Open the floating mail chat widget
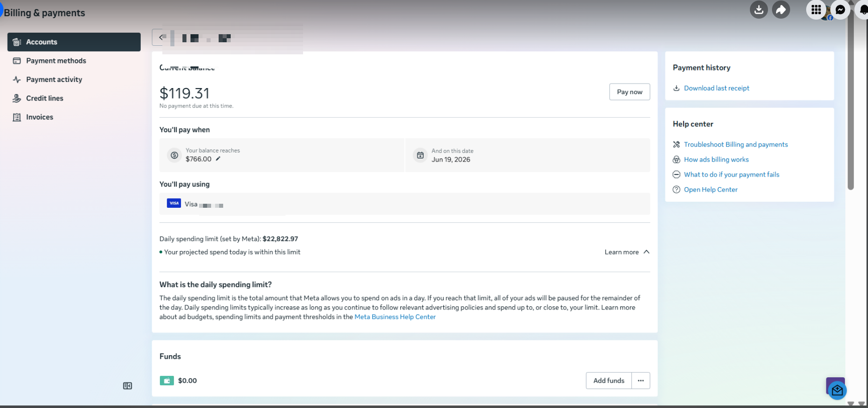The image size is (868, 408). 837,390
